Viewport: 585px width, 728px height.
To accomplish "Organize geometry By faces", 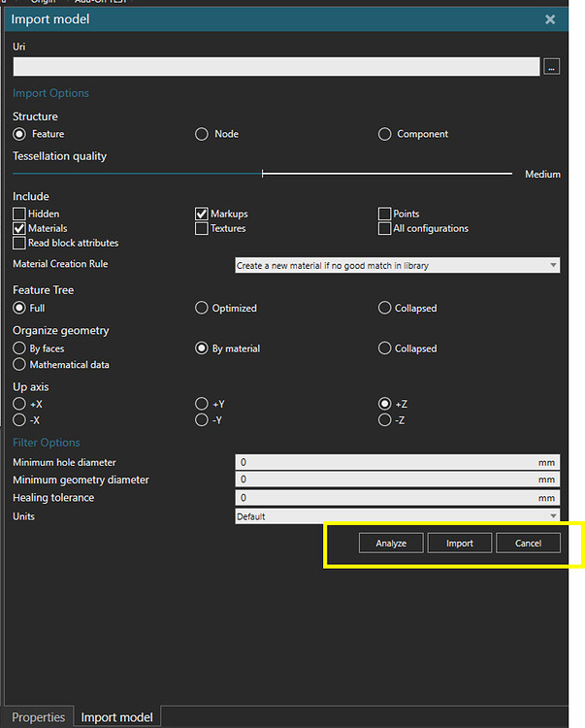I will coord(19,348).
